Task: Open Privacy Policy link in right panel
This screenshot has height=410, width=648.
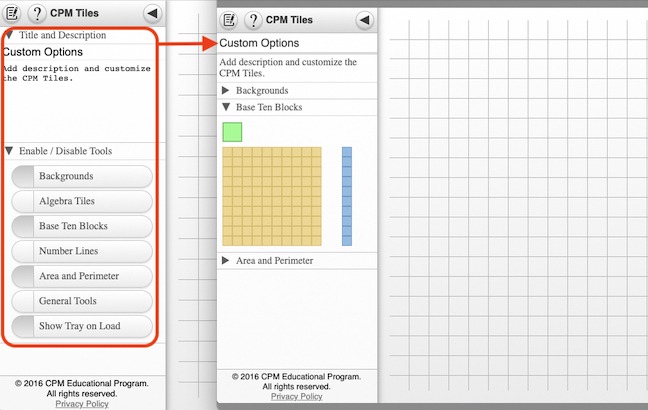Action: click(x=296, y=396)
